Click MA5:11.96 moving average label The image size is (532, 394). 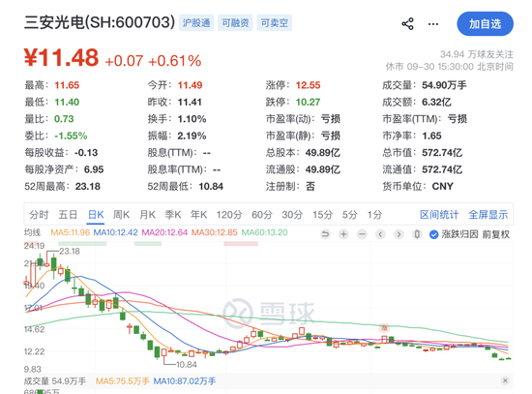71,232
